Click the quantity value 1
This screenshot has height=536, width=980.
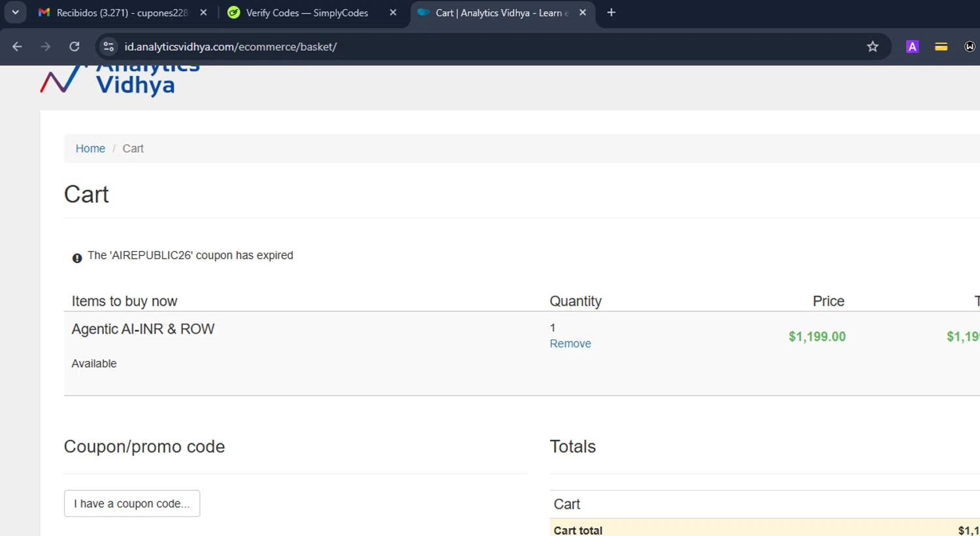tap(553, 328)
